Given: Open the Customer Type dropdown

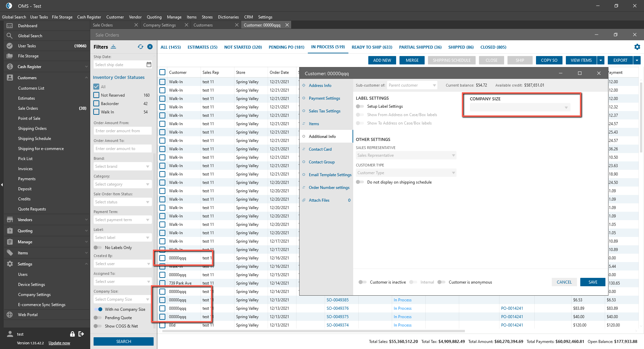Looking at the screenshot, I should (x=406, y=173).
